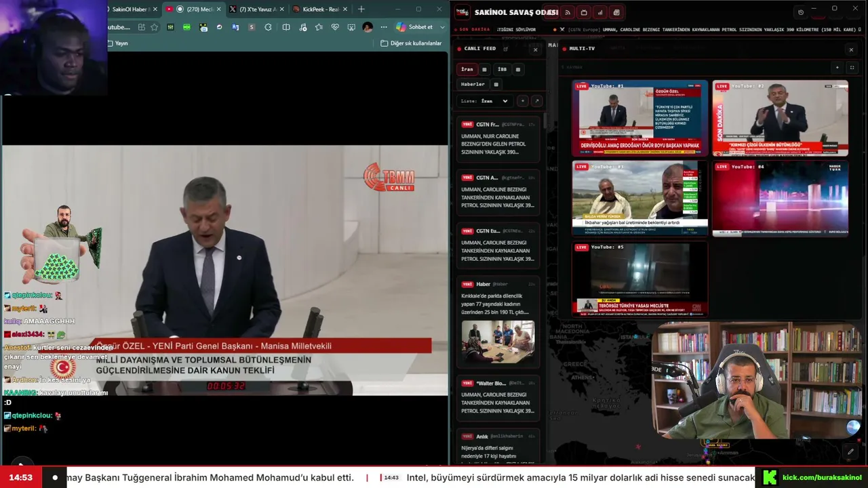Open the browser profile avatar

tap(368, 27)
